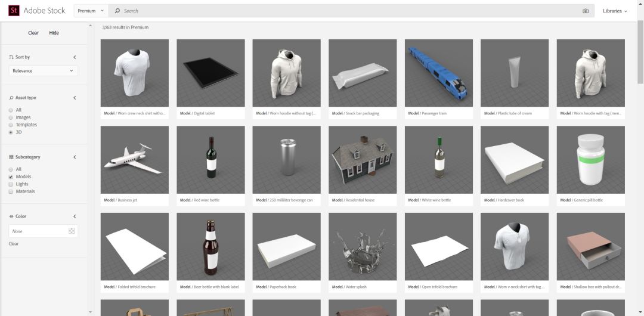This screenshot has width=644, height=316.
Task: Click the camera visual search icon
Action: point(585,11)
